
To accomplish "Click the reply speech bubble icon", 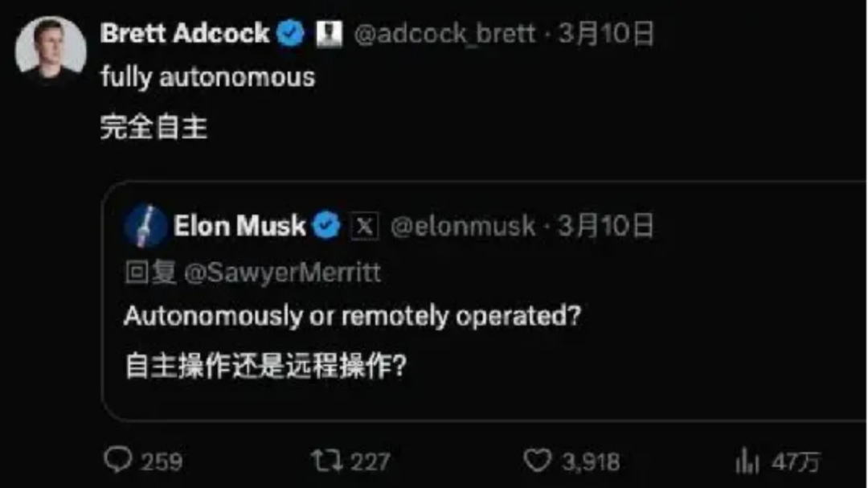I will [x=117, y=460].
